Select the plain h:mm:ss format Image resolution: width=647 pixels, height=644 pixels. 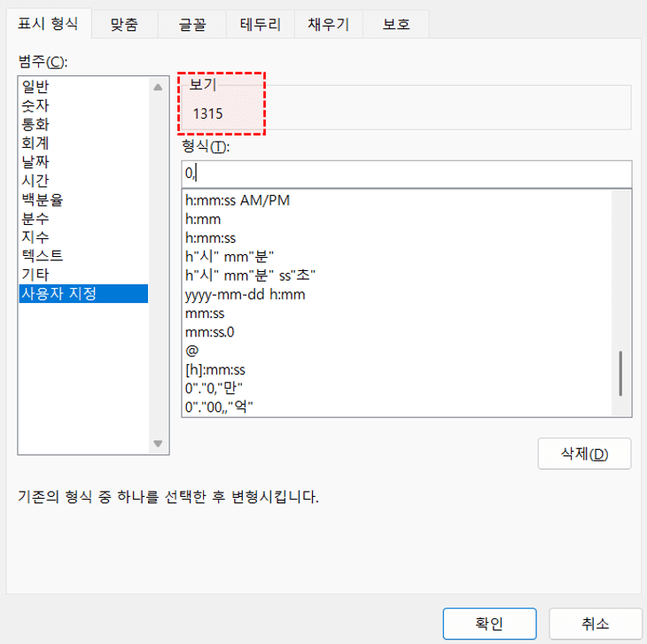398,238
